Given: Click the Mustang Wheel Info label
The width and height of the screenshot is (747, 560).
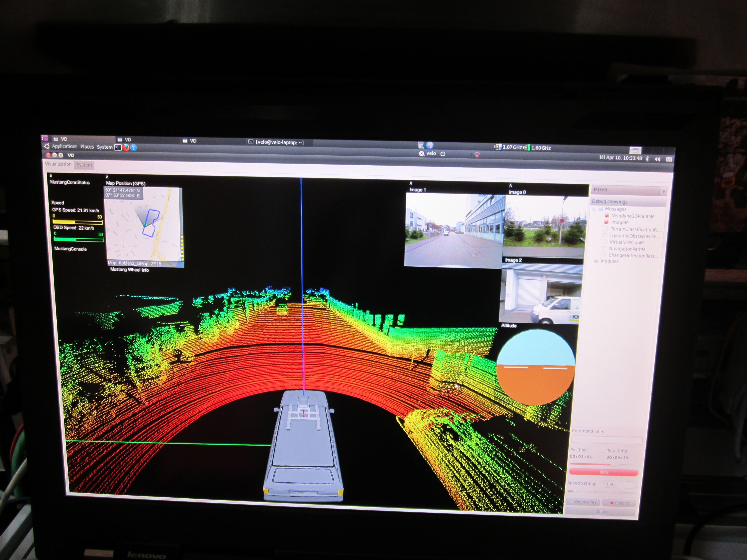Looking at the screenshot, I should tap(129, 270).
